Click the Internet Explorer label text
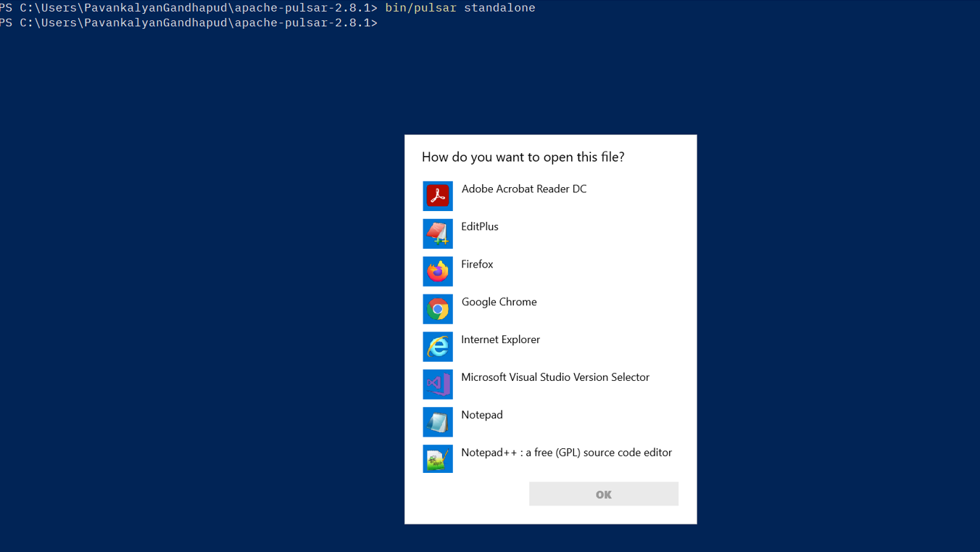The image size is (980, 552). [501, 339]
